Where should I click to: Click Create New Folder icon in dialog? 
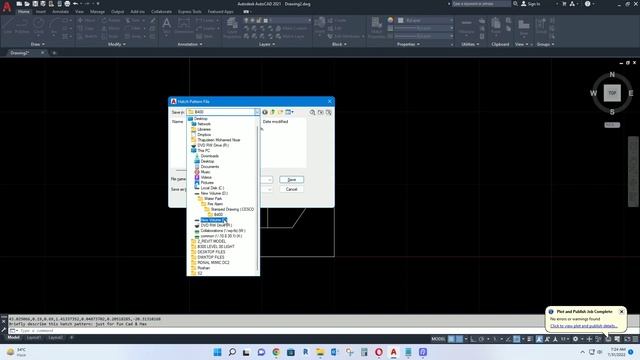(280, 112)
